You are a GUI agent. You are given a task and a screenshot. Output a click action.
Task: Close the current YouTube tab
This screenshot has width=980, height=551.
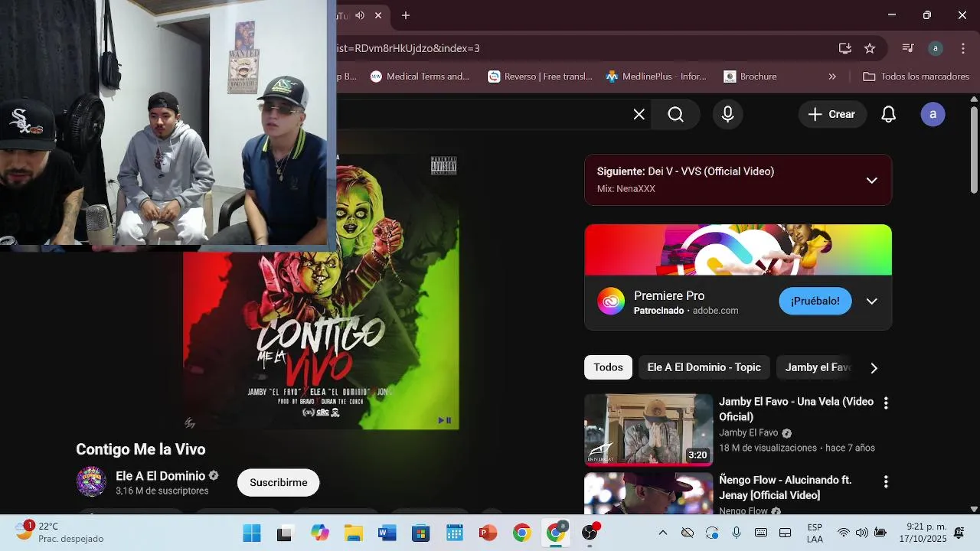(x=378, y=15)
